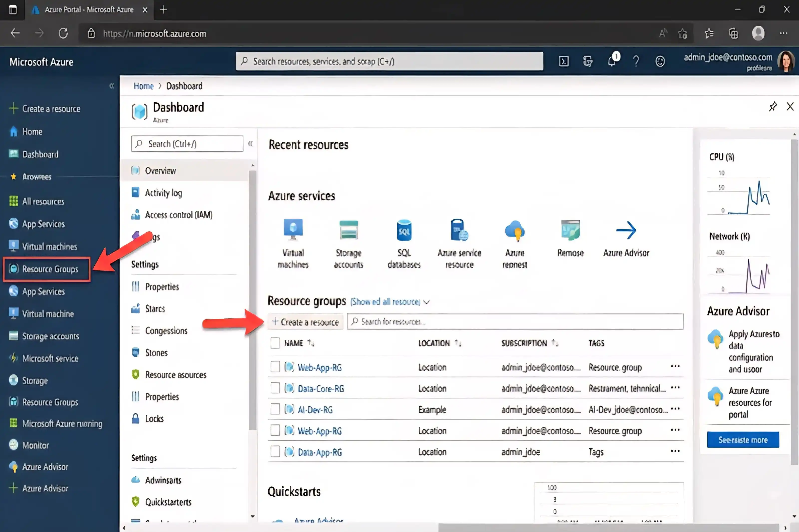This screenshot has height=532, width=799.
Task: Click the resource menu vertical scrollbar
Action: 252,300
